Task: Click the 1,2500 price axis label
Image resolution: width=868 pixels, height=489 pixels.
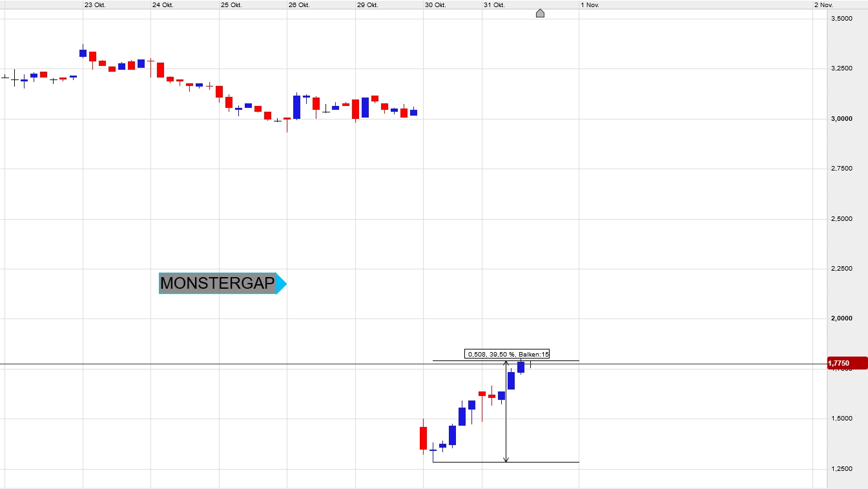Action: pos(842,469)
